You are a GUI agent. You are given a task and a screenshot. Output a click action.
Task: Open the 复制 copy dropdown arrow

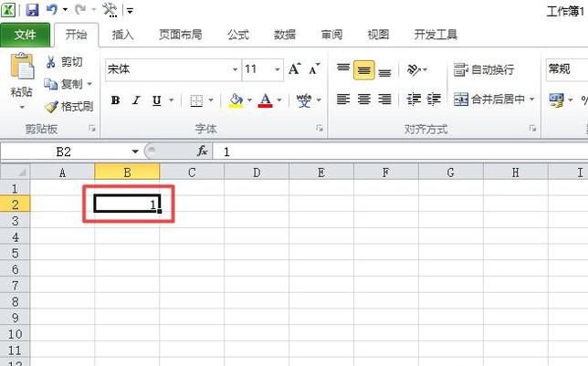(89, 84)
